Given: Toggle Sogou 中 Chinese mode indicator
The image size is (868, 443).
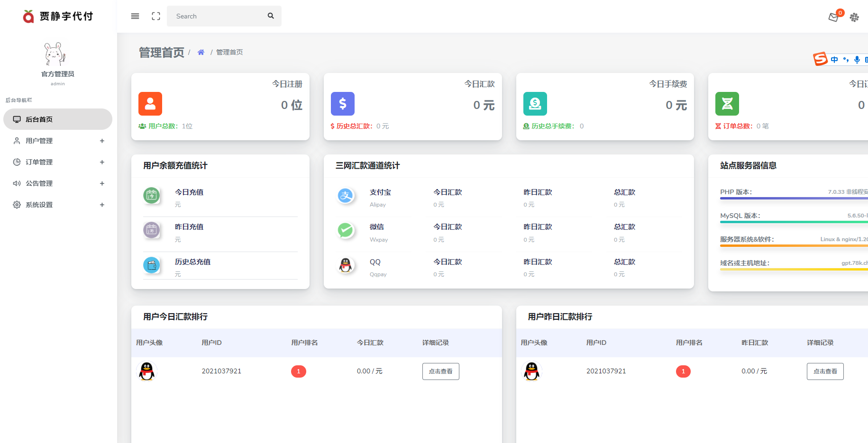Looking at the screenshot, I should pyautogui.click(x=834, y=60).
